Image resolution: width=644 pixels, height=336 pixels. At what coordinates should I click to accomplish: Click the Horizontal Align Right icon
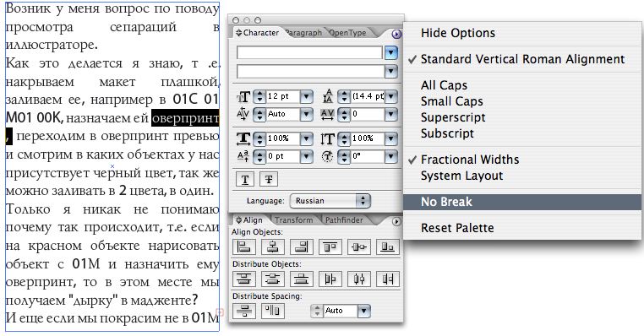[x=302, y=247]
